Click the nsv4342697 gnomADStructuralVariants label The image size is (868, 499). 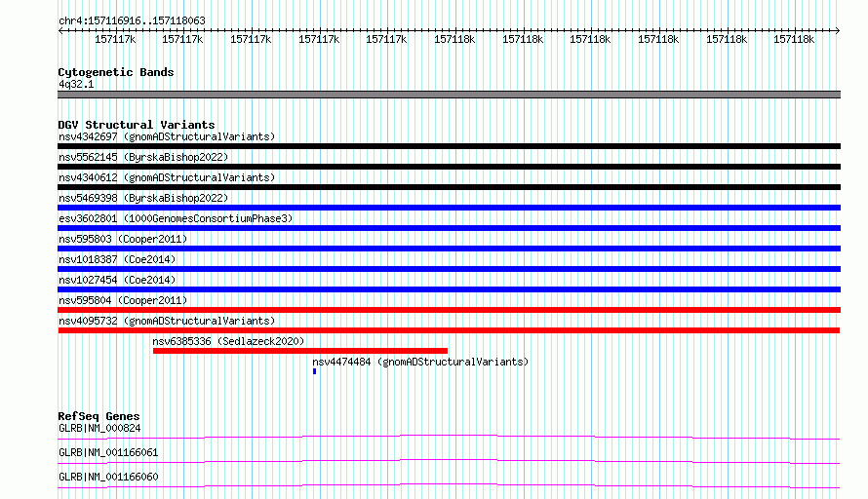(x=167, y=136)
